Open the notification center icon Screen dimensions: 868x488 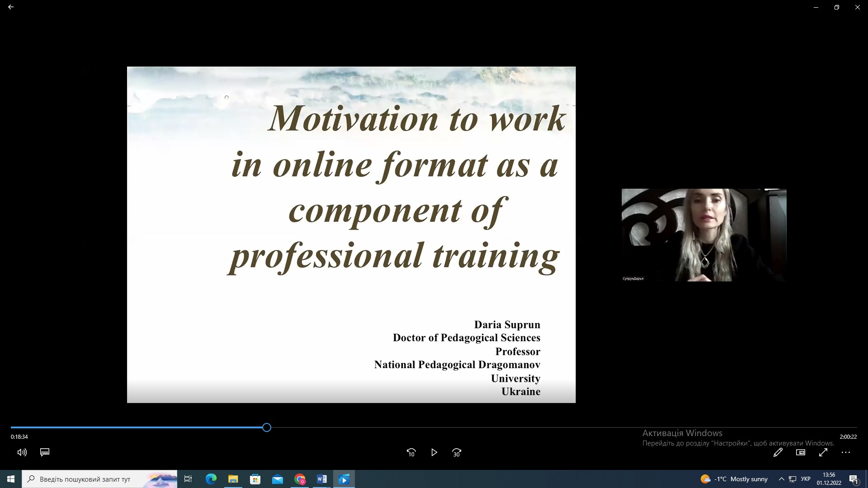(x=854, y=479)
